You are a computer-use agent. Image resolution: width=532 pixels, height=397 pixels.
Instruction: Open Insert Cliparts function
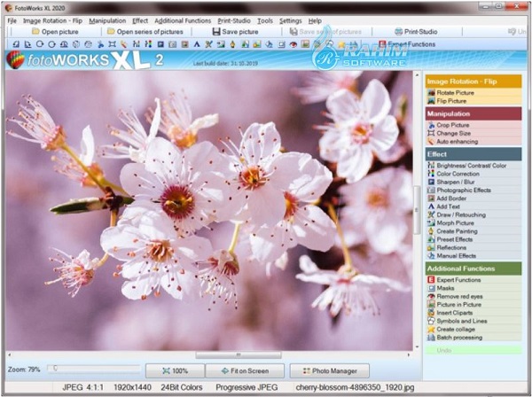click(473, 313)
